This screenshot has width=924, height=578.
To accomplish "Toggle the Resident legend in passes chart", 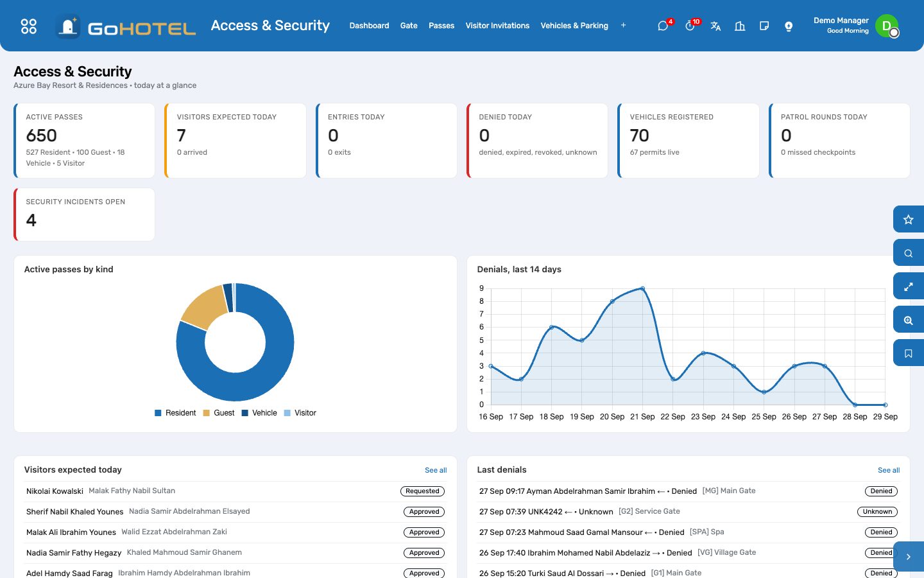I will pyautogui.click(x=175, y=413).
